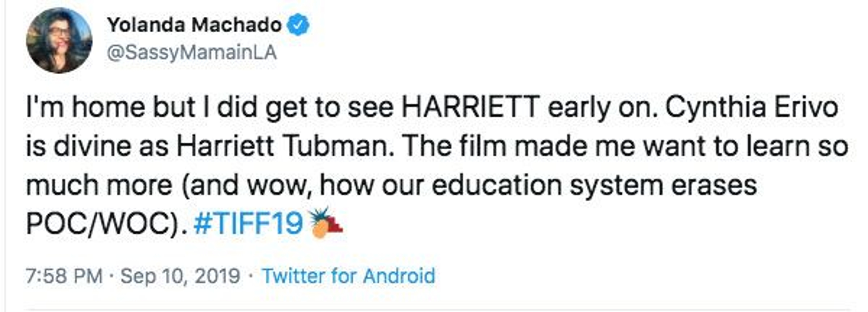This screenshot has height=312, width=868.
Task: Open the Twitter for Android source link
Action: 349,276
